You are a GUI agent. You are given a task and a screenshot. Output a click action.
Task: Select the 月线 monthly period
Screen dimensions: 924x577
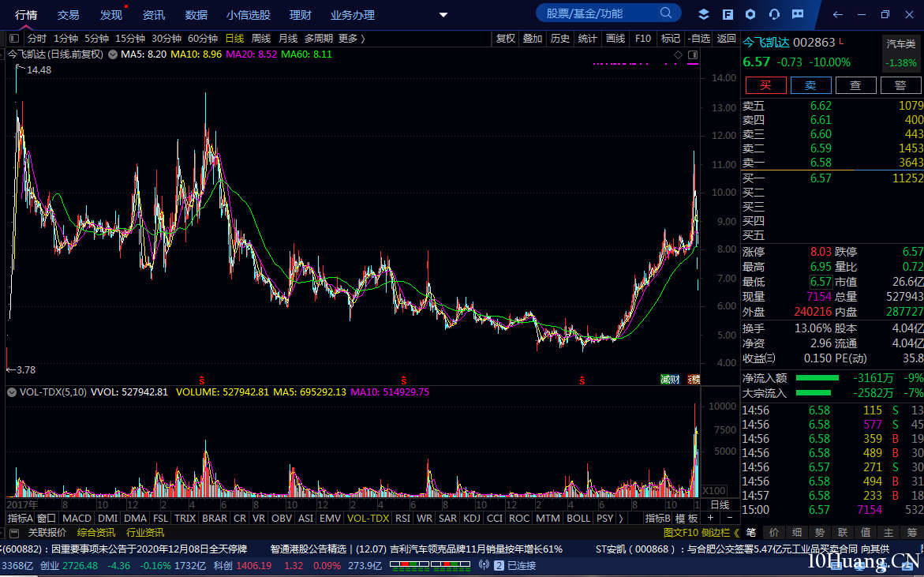tap(287, 39)
